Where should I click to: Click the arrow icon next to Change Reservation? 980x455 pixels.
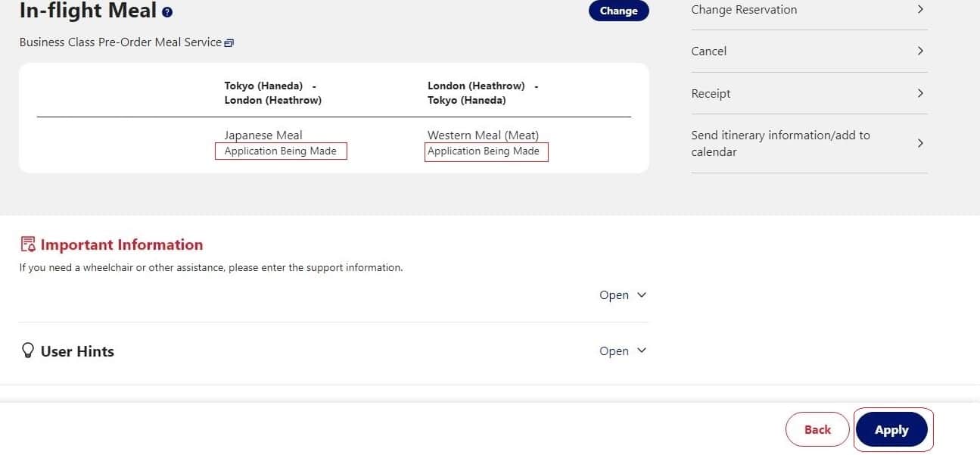pyautogui.click(x=920, y=10)
